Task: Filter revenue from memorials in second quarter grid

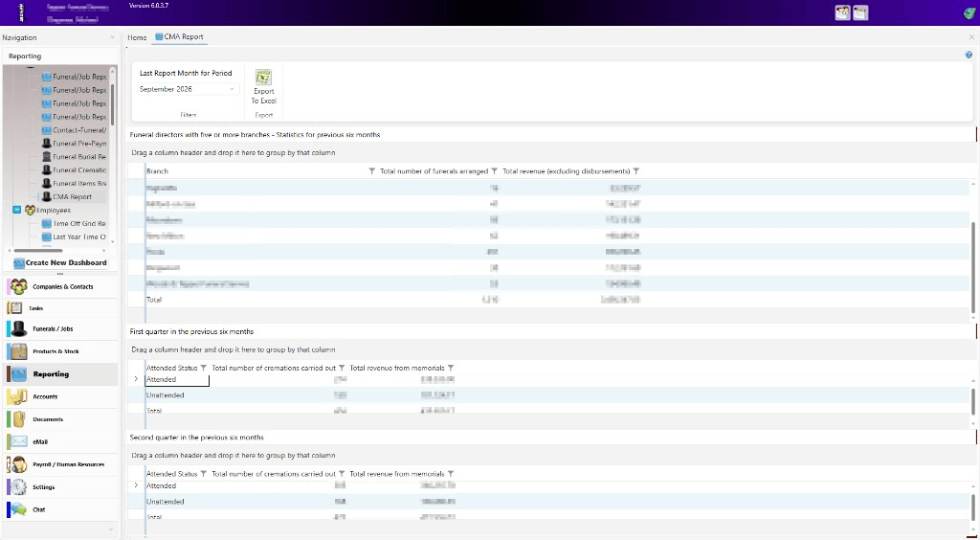Action: (451, 474)
